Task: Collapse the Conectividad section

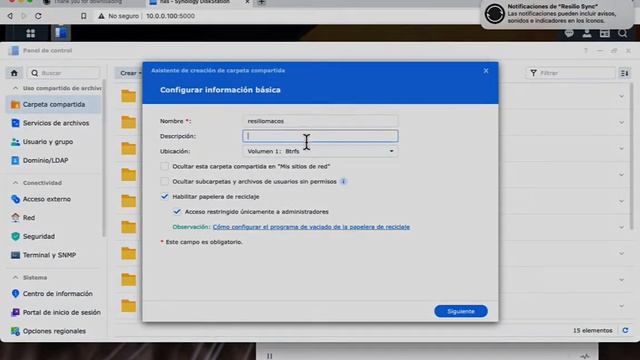Action: click(x=16, y=183)
